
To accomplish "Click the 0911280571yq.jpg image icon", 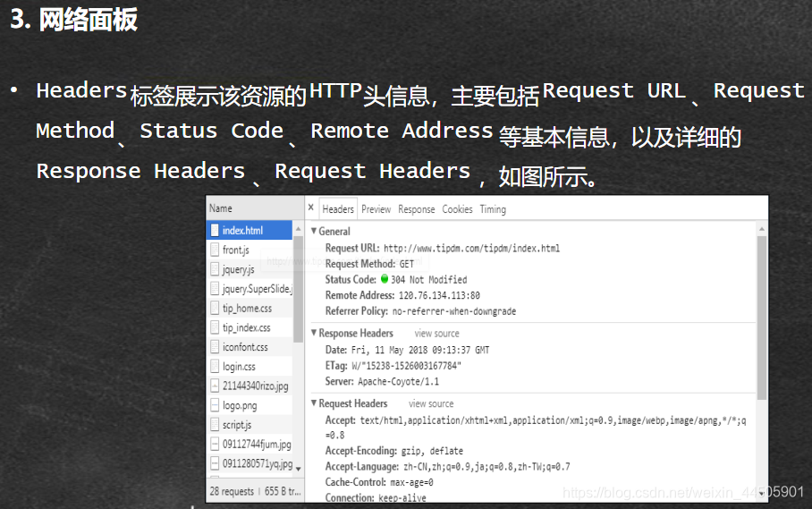I will pyautogui.click(x=215, y=463).
